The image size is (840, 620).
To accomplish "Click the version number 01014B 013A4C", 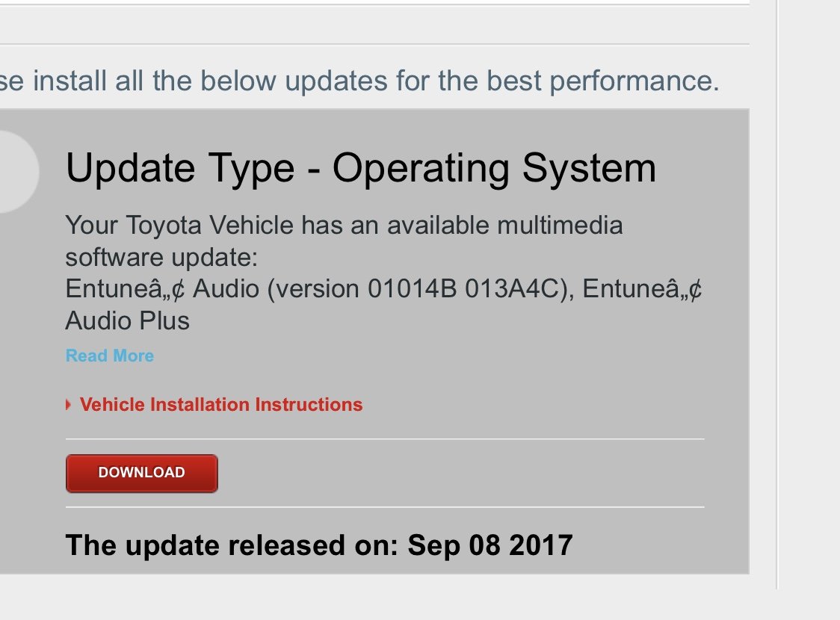I will (x=463, y=288).
